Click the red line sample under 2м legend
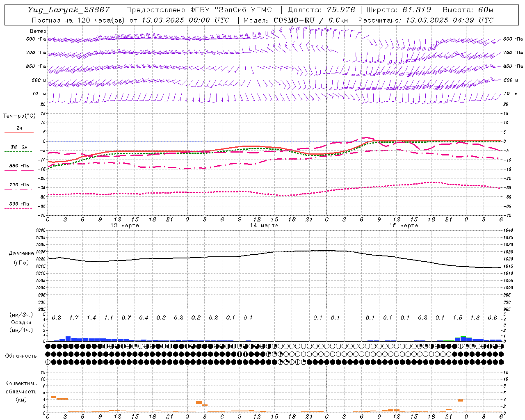525x420 pixels. point(19,133)
